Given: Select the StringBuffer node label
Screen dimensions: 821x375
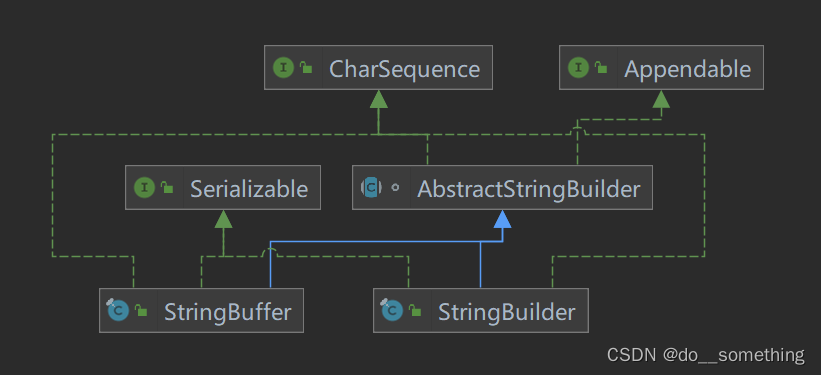Looking at the screenshot, I should coord(228,312).
